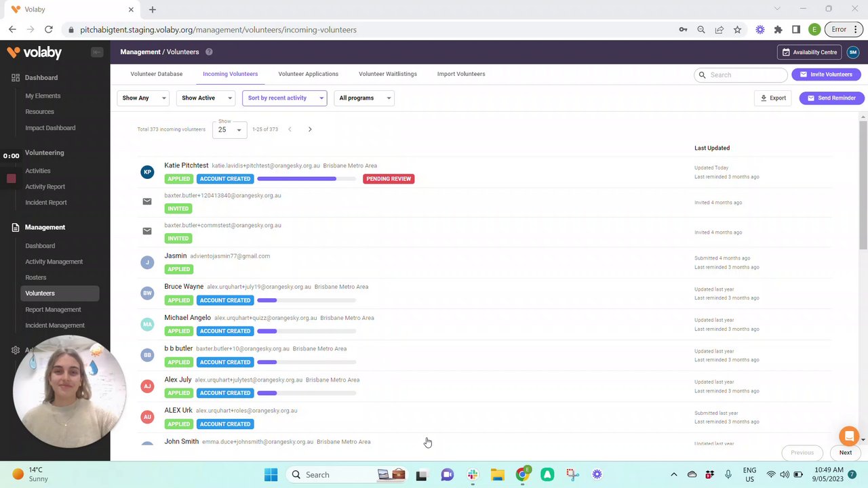Open browser extensions puzzle icon
Screen dimensions: 868x488
(x=778, y=30)
